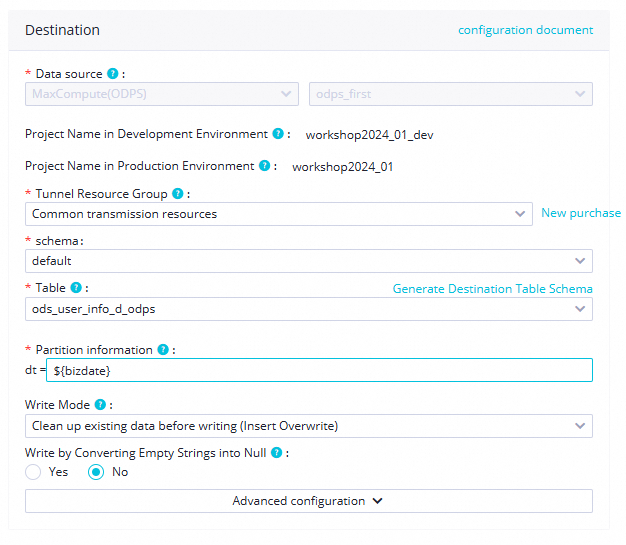Open the Tunnel Resource Group dropdown
This screenshot has width=626, height=545.
pos(278,214)
